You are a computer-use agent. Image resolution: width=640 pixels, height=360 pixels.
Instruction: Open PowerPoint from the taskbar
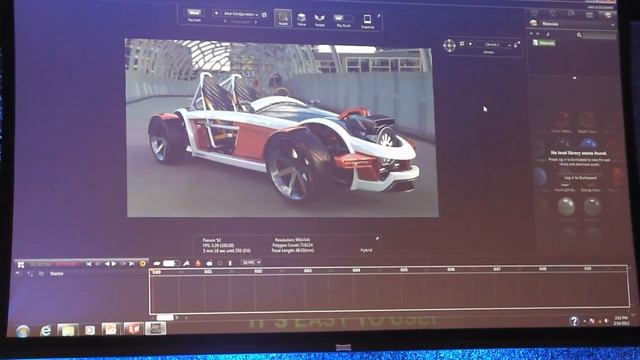tap(111, 329)
